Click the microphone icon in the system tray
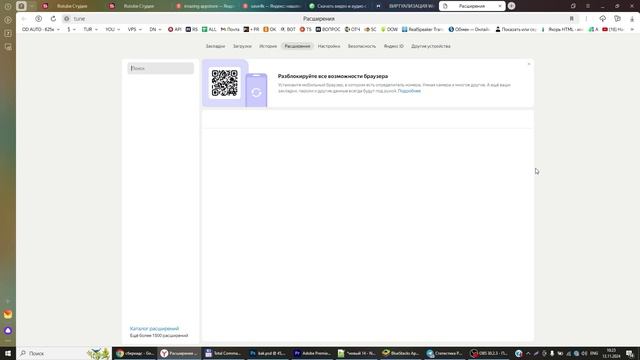This screenshot has width=640, height=360. [552, 353]
